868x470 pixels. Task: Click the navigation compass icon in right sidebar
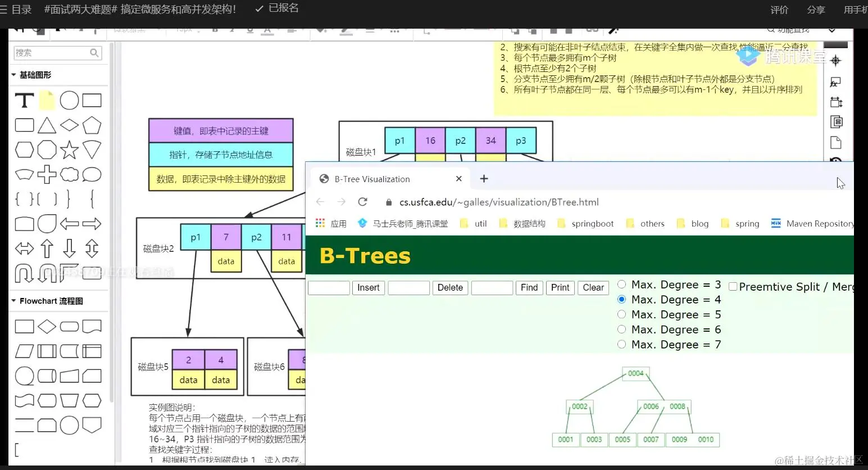(836, 61)
